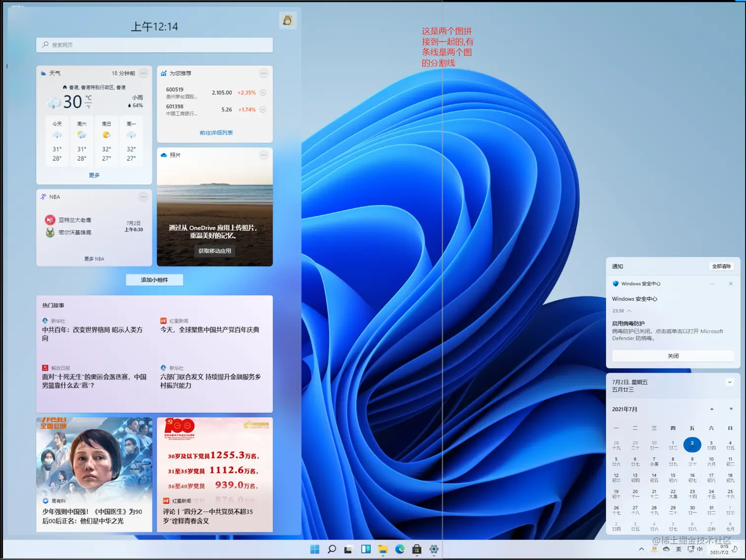746x560 pixels.
Task: Open 今天，全球聚焦 news headline
Action: tap(210, 330)
